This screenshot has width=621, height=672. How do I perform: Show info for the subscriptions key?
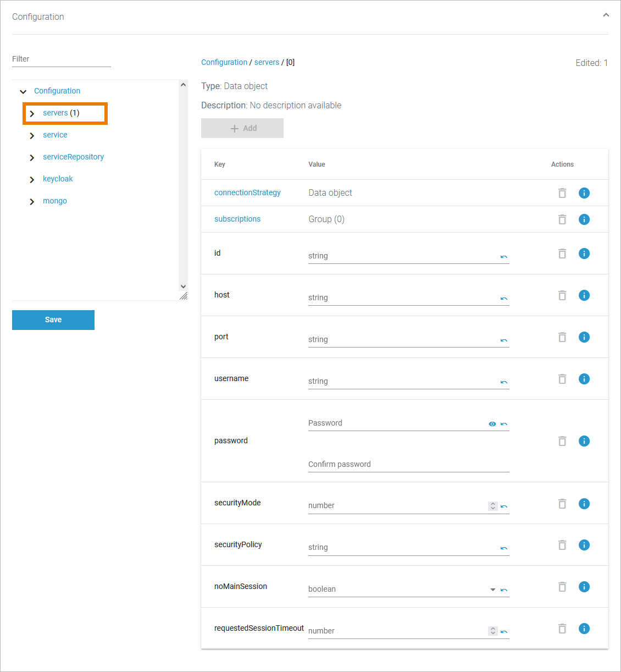pyautogui.click(x=584, y=219)
